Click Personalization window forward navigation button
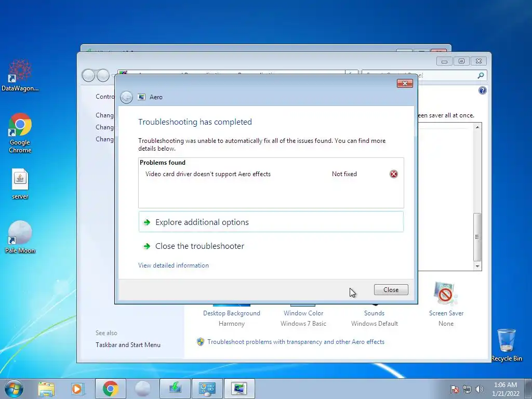Viewport: 532px width, 399px height. (x=103, y=75)
